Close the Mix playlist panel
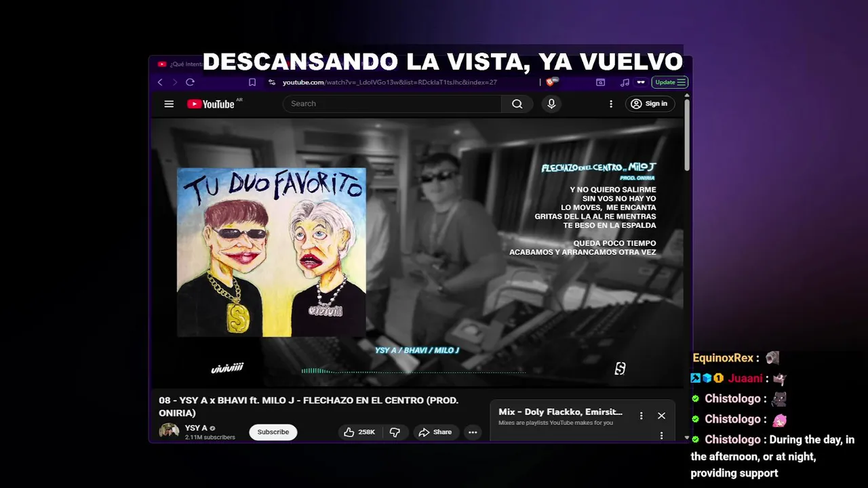The height and width of the screenshot is (488, 868). point(661,415)
